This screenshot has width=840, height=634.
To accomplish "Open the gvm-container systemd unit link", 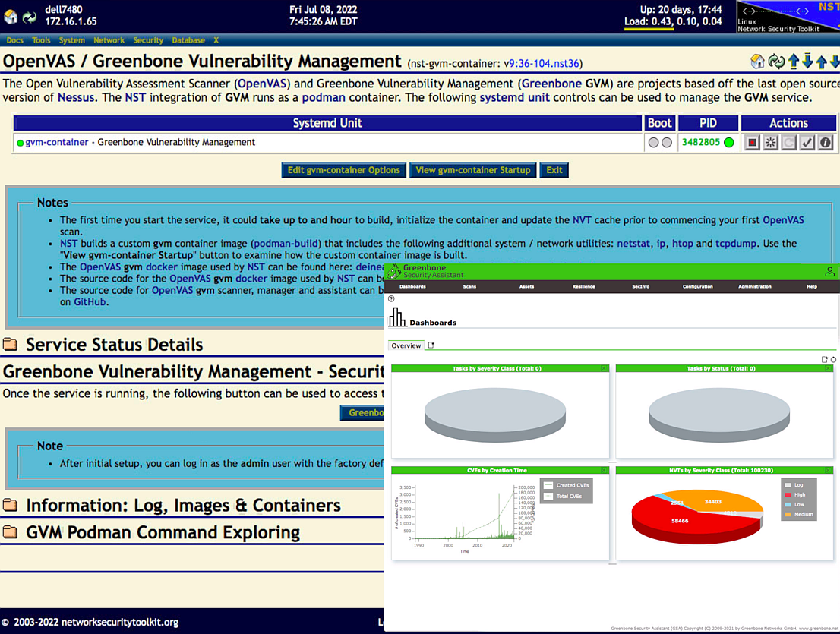I will pos(57,142).
